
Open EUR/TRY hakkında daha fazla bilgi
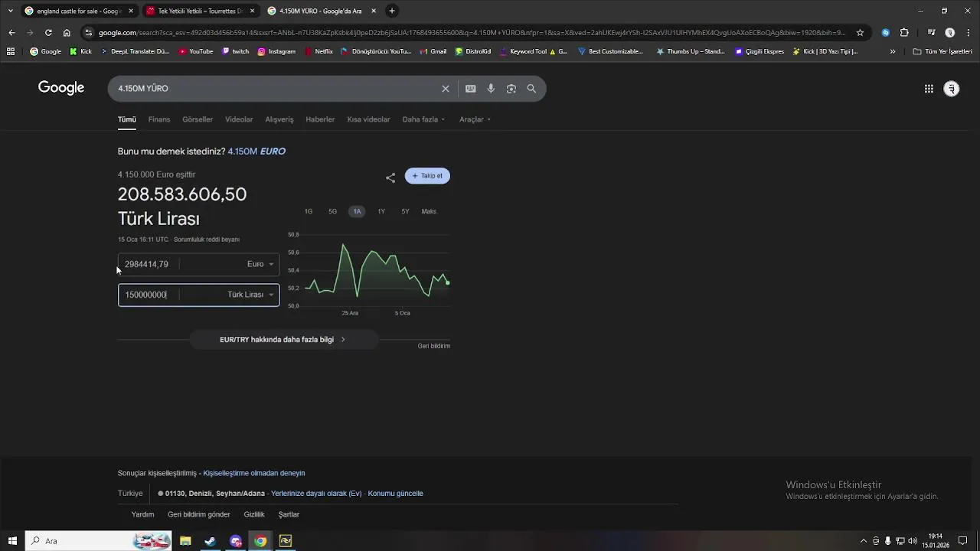click(283, 340)
